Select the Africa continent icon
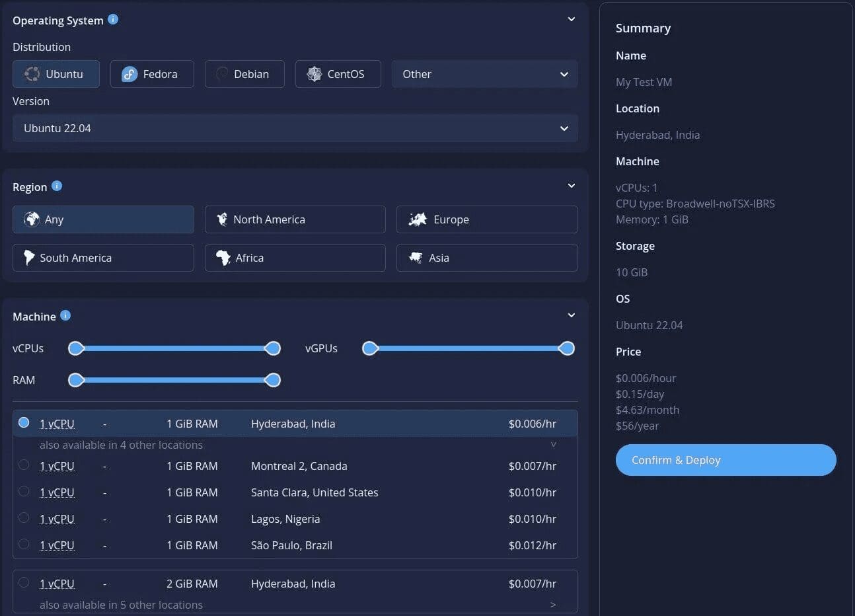This screenshot has height=616, width=855. tap(223, 258)
